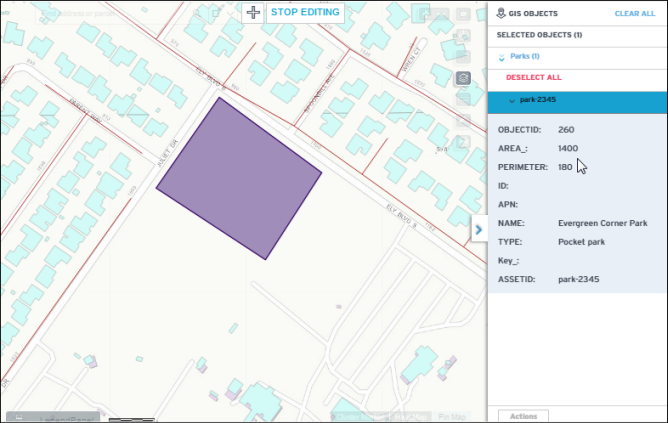This screenshot has width=668, height=423.
Task: Click the CLEAR ALL link
Action: point(635,13)
